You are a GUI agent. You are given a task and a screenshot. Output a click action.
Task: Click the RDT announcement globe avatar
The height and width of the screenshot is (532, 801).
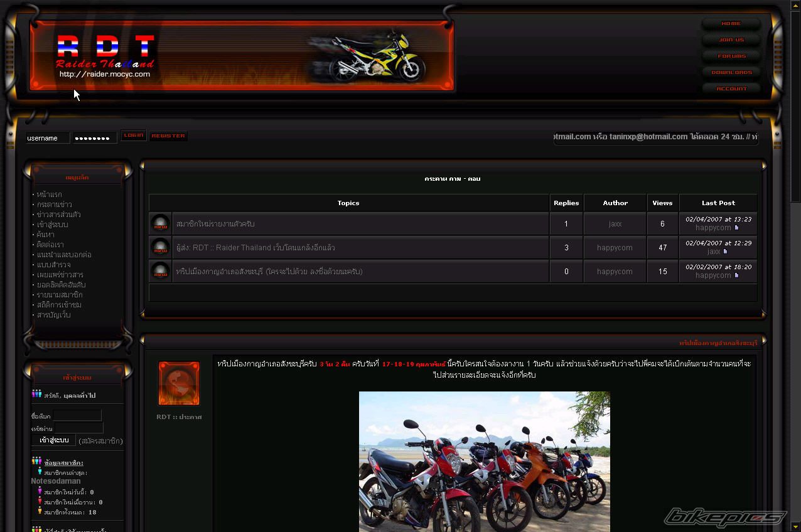pyautogui.click(x=179, y=383)
